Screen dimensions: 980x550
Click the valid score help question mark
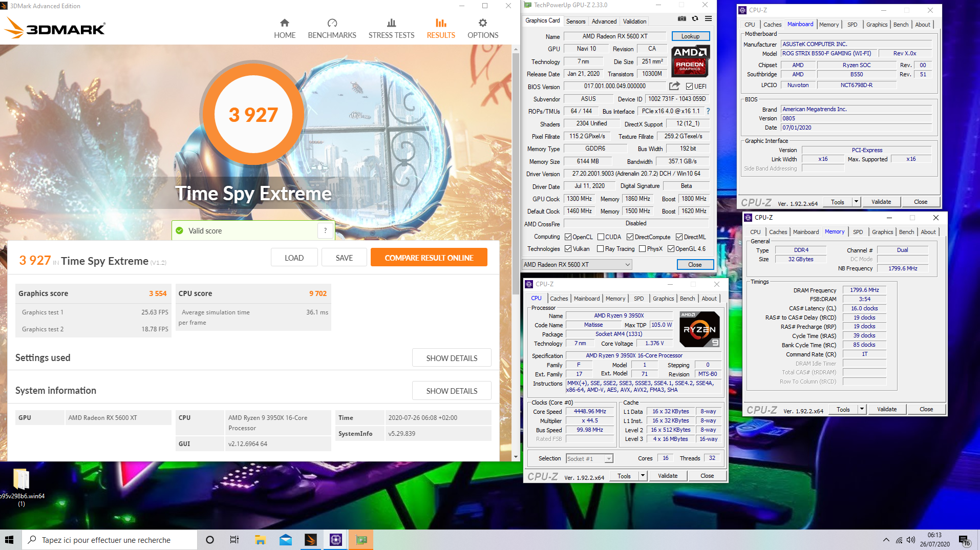point(325,231)
